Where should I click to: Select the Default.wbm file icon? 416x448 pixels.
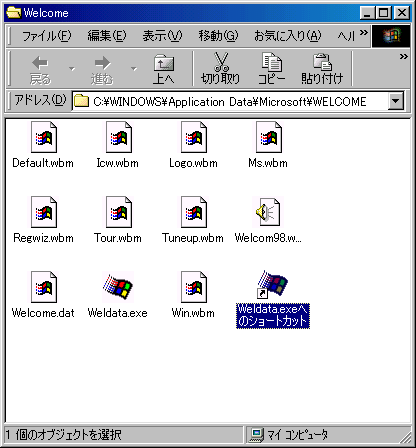point(44,137)
